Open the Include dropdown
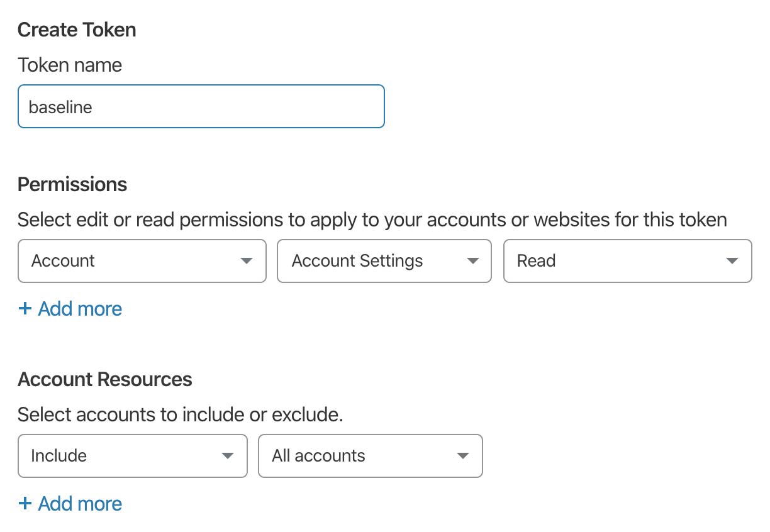770x532 pixels. [x=133, y=456]
